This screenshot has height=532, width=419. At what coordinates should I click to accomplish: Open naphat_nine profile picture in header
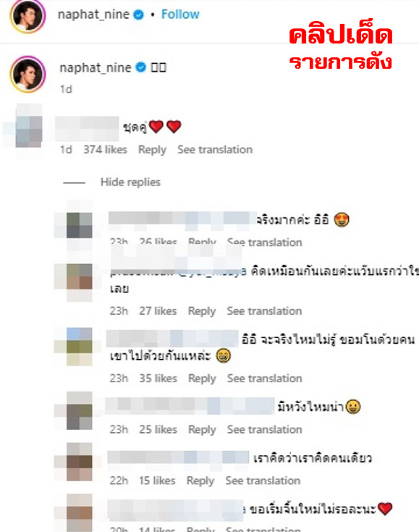[27, 15]
